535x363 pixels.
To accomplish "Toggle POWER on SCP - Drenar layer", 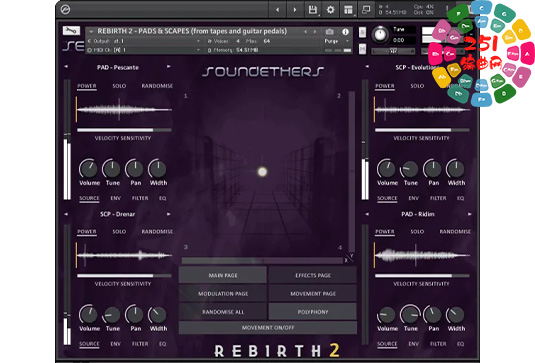I will pos(87,232).
